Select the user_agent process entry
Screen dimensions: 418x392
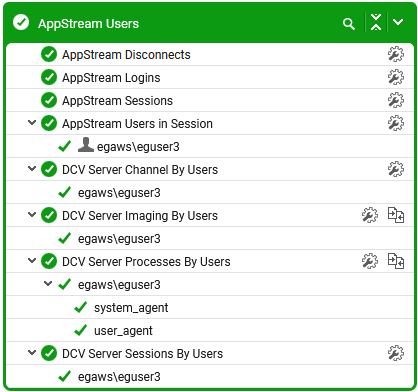[x=123, y=331]
